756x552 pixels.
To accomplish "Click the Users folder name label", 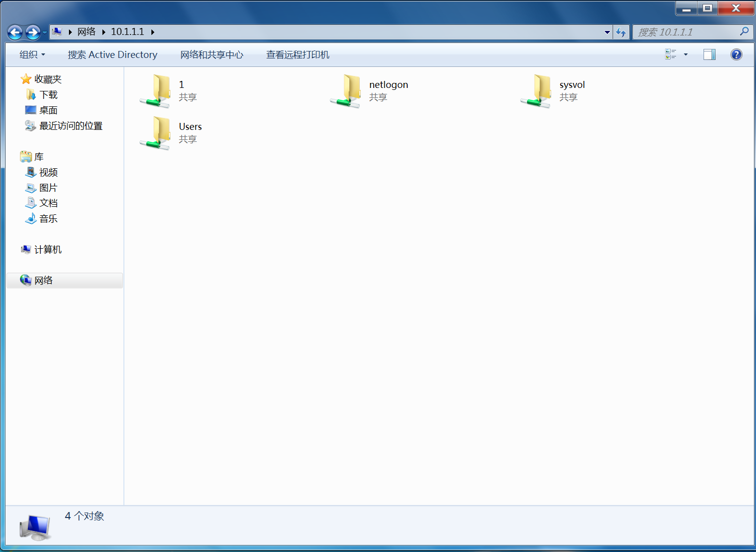I will [190, 126].
